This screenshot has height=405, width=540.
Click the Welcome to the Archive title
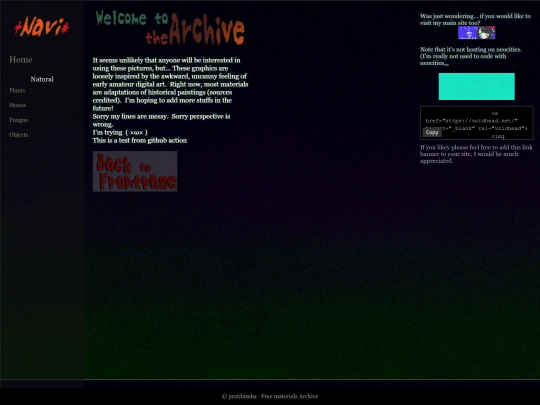pyautogui.click(x=170, y=29)
